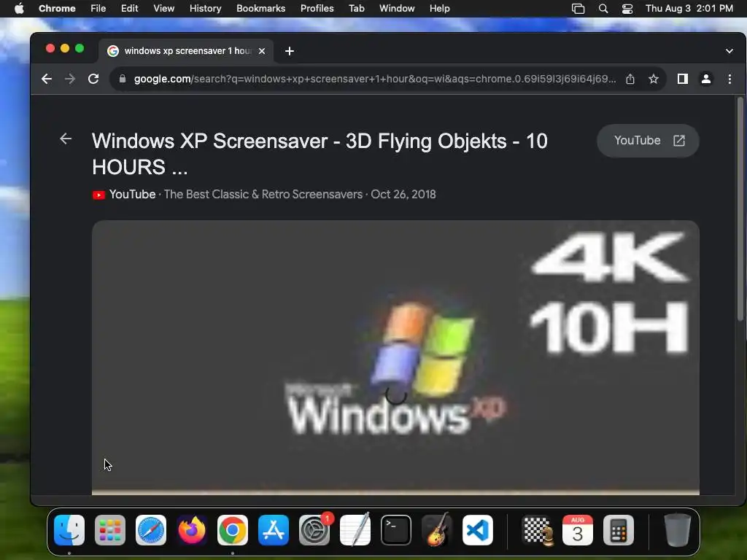Open App Store from the Dock

pyautogui.click(x=274, y=530)
